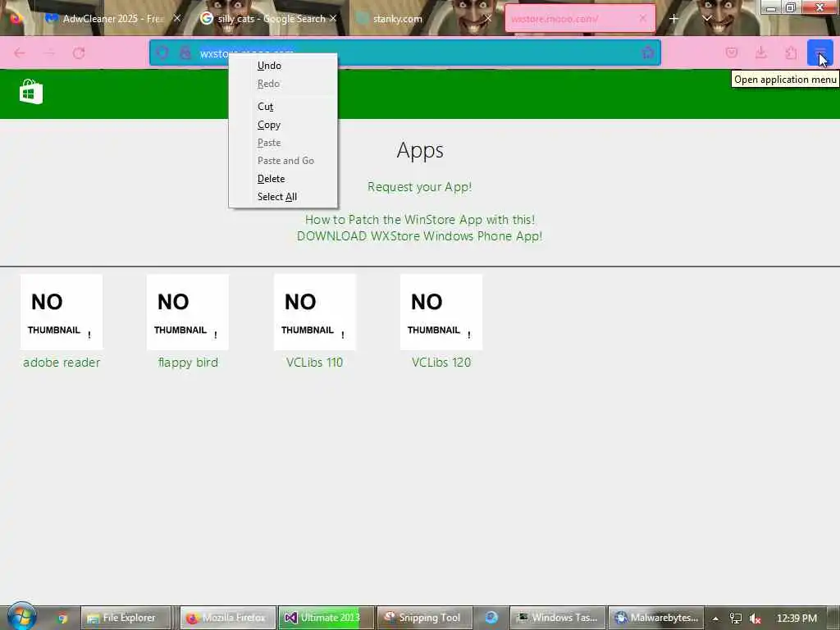Screen dimensions: 840x630
Task: Open tracking protection shield icon
Action: pos(163,53)
